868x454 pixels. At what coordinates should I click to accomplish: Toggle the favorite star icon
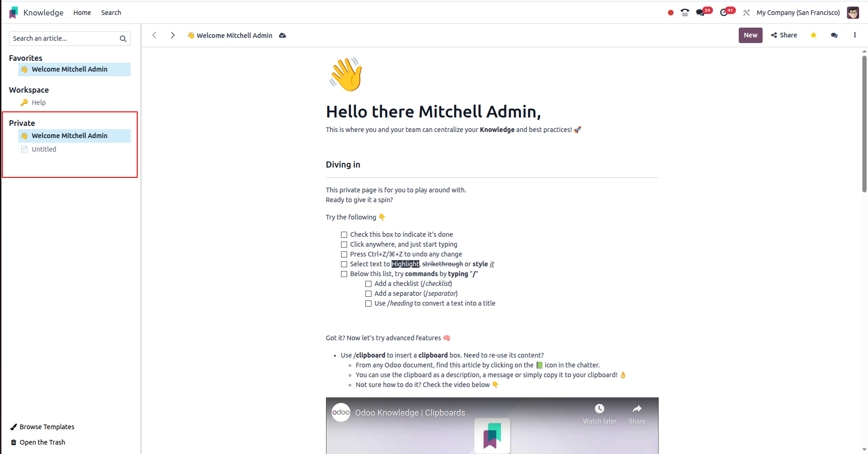pos(814,35)
